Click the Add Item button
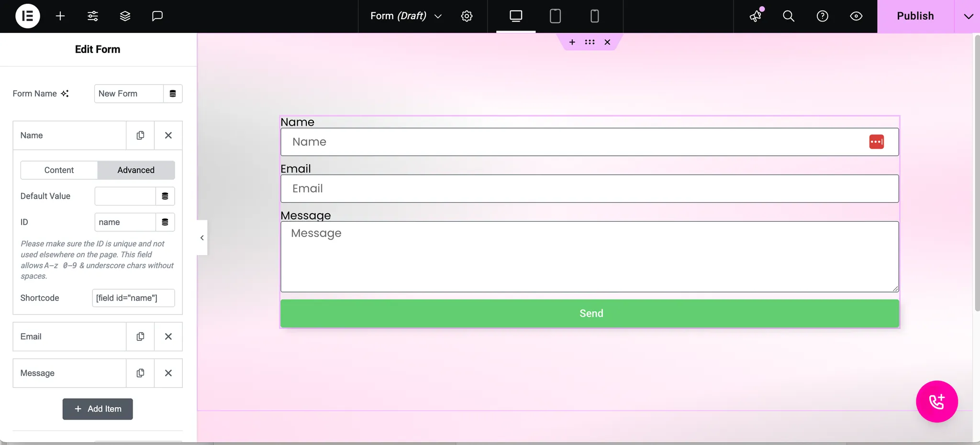 pyautogui.click(x=98, y=409)
